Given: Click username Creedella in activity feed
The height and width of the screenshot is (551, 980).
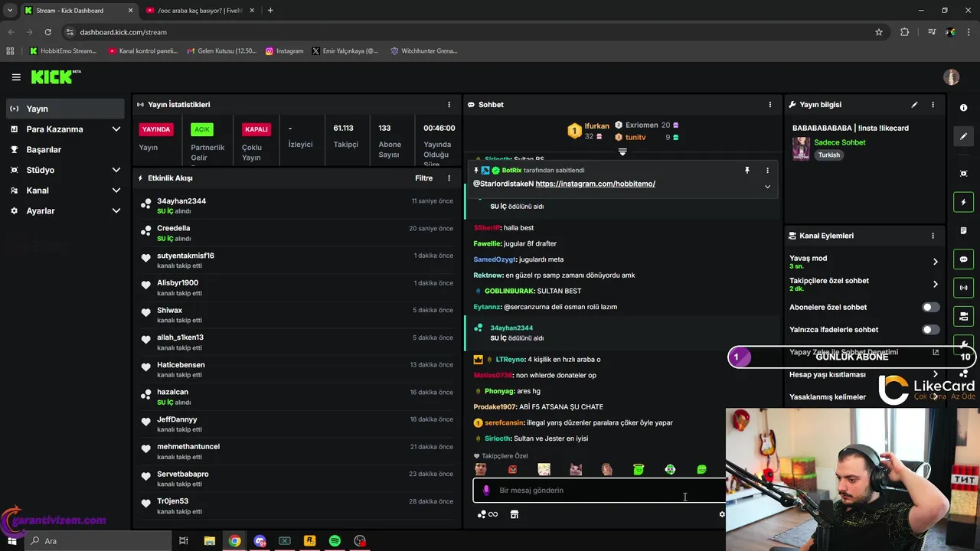Looking at the screenshot, I should coord(174,228).
